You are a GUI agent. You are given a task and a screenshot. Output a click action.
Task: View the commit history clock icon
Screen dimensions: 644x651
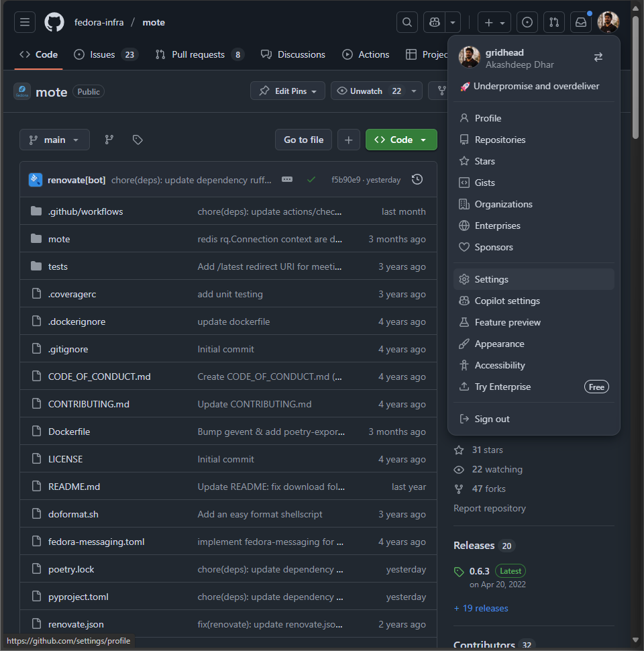(x=417, y=179)
